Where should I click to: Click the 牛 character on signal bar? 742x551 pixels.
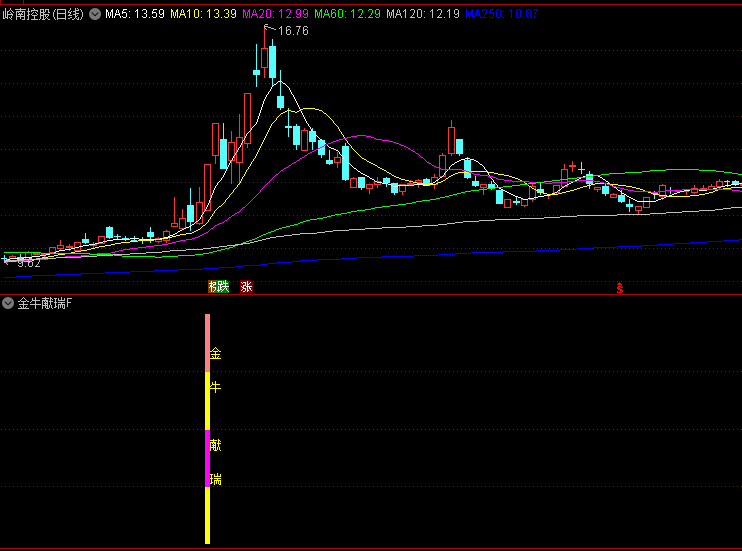tap(215, 386)
